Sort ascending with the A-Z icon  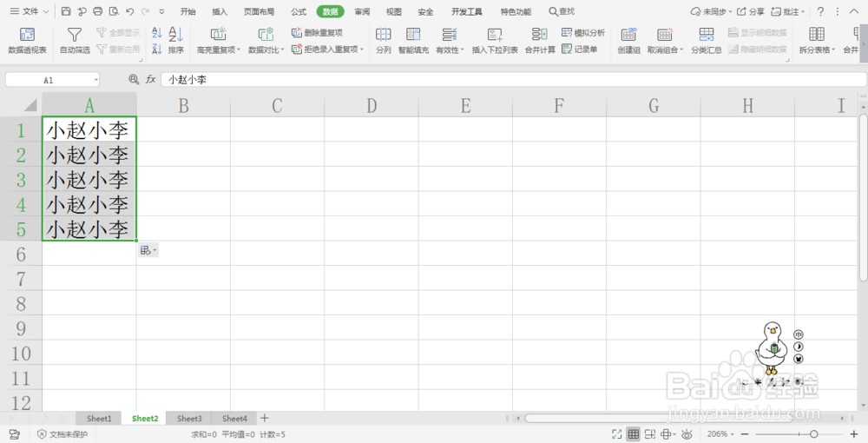(157, 33)
